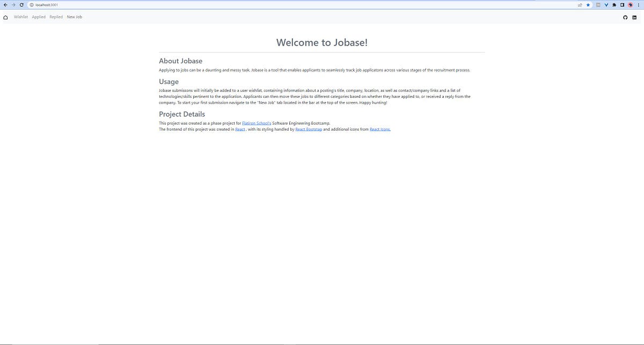
Task: Click the share icon in the address bar
Action: (x=580, y=4)
